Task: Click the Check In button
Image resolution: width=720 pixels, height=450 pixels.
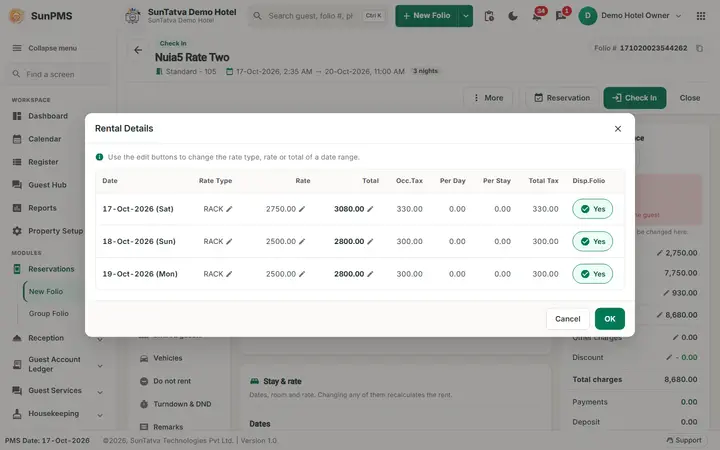Action: (635, 98)
